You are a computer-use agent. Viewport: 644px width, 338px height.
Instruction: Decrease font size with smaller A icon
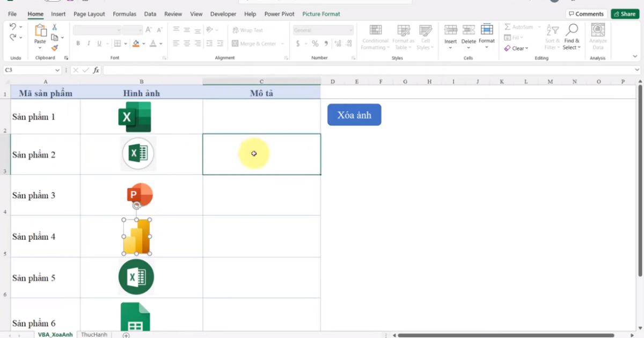coord(160,30)
